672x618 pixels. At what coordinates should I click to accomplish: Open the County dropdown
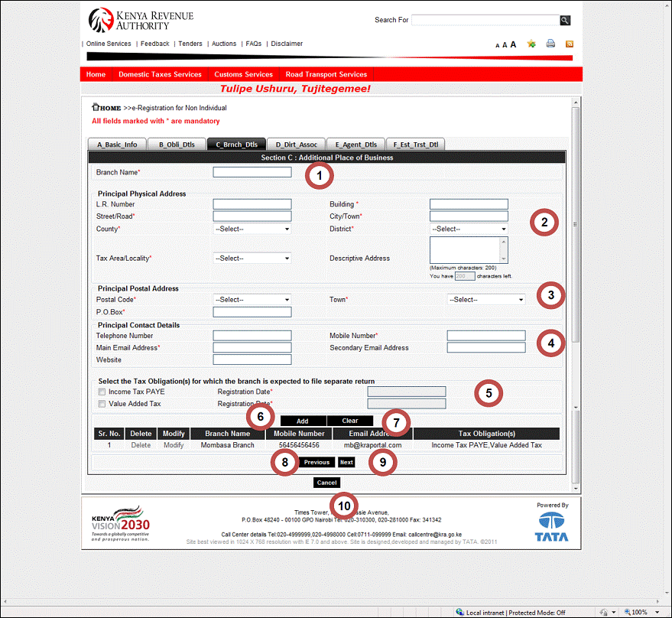(x=252, y=229)
